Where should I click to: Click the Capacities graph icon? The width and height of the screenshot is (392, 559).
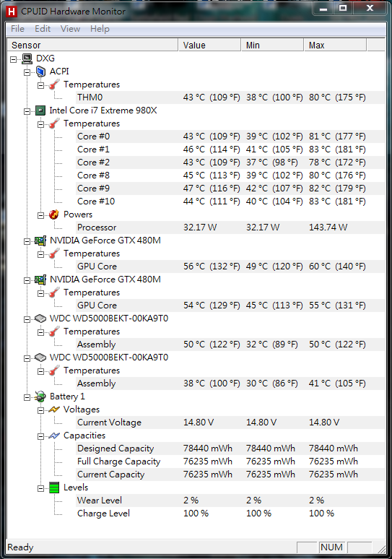pyautogui.click(x=54, y=435)
